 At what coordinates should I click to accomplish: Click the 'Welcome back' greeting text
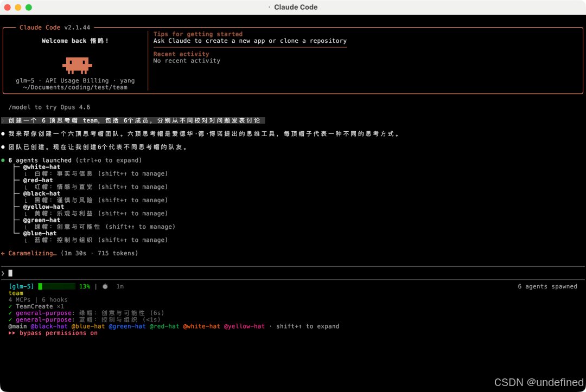pyautogui.click(x=75, y=41)
